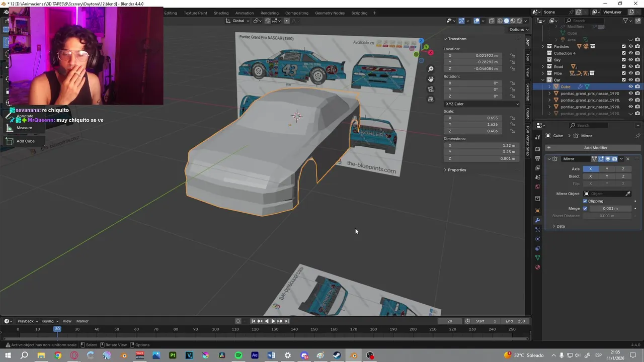The width and height of the screenshot is (644, 362).
Task: Exclude Collection 4 via its checkbox
Action: coord(624,53)
